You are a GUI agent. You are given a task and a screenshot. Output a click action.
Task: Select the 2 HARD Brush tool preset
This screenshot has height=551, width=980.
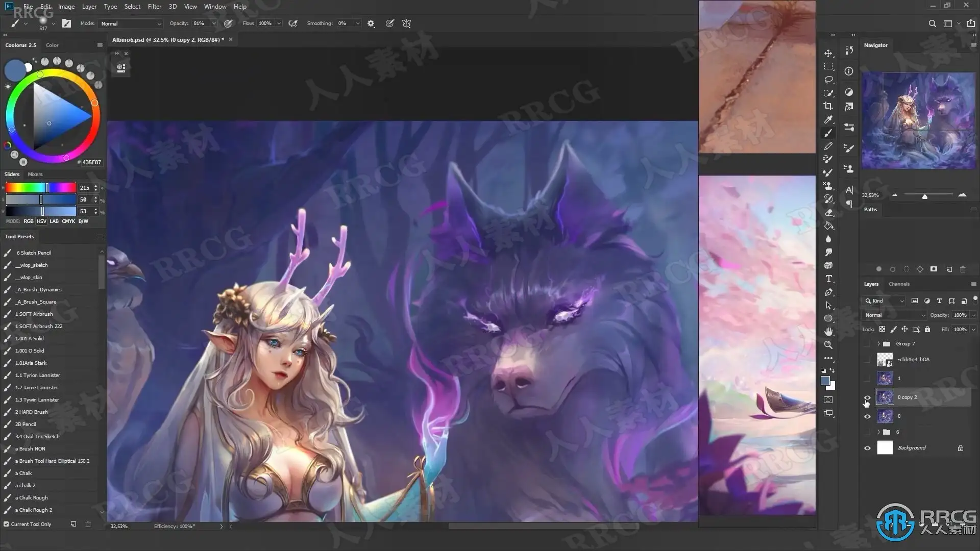tap(31, 412)
